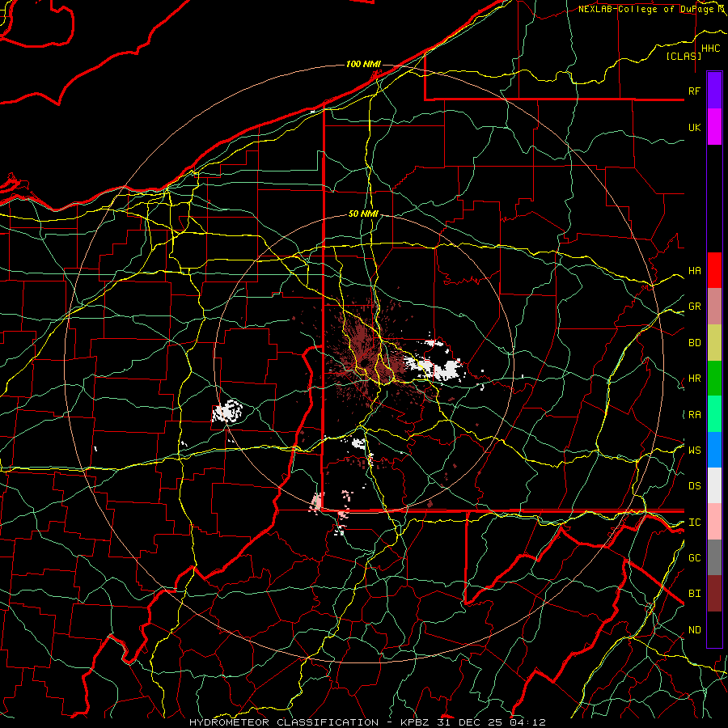The width and height of the screenshot is (728, 728).
Task: Click the 'UK' legend label
Action: click(694, 128)
